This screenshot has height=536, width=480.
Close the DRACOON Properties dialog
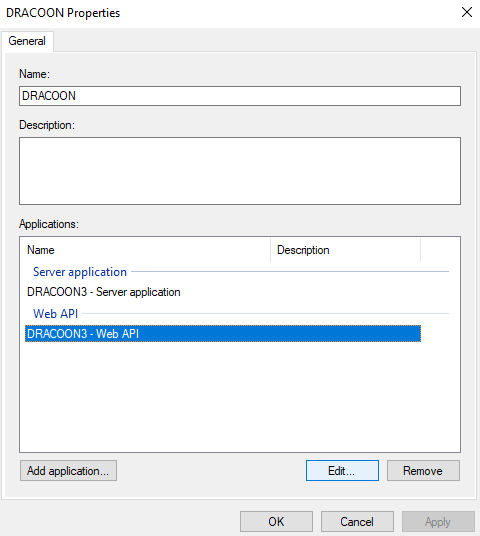(x=467, y=12)
